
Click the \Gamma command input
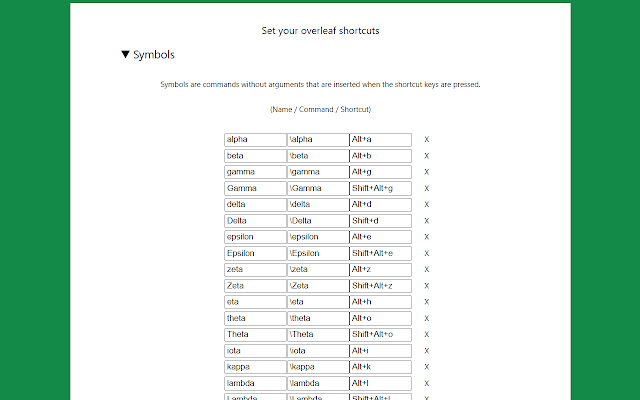pos(317,189)
